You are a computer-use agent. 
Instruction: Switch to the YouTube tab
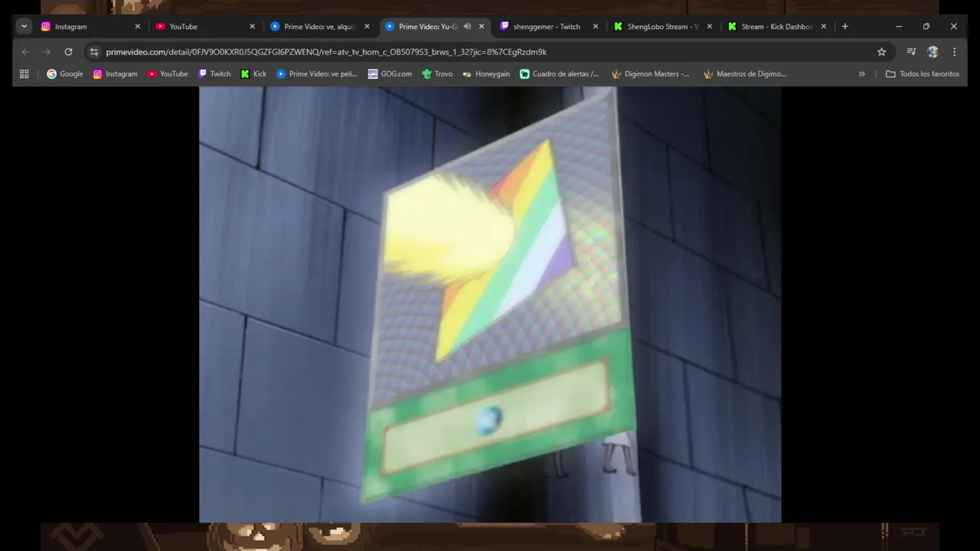pyautogui.click(x=204, y=26)
